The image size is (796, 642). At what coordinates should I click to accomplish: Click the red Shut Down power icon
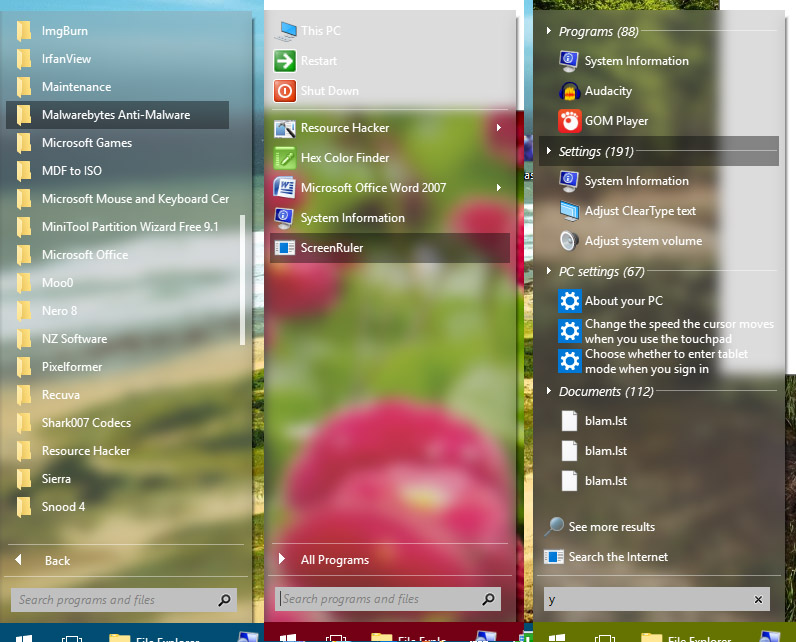pyautogui.click(x=285, y=91)
